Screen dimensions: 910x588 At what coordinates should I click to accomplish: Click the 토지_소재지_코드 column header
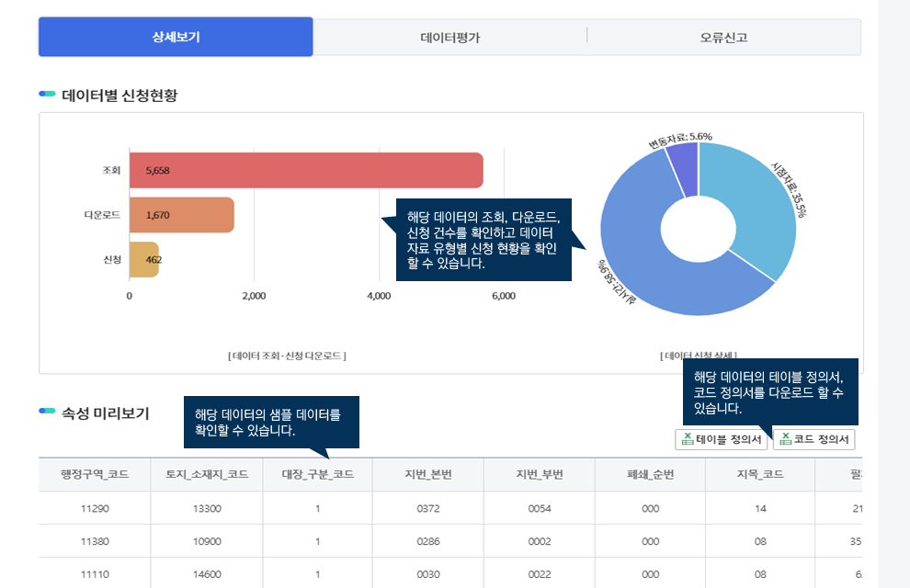coord(206,474)
